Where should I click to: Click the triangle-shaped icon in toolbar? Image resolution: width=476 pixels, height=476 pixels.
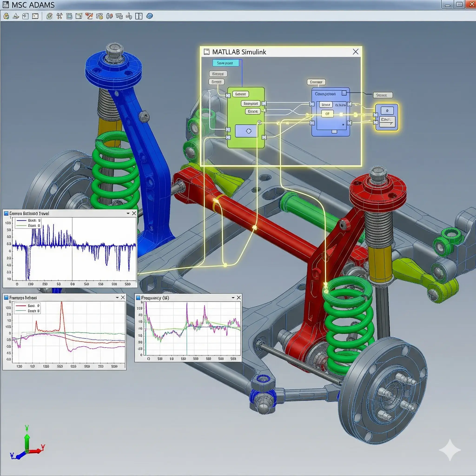point(16,16)
